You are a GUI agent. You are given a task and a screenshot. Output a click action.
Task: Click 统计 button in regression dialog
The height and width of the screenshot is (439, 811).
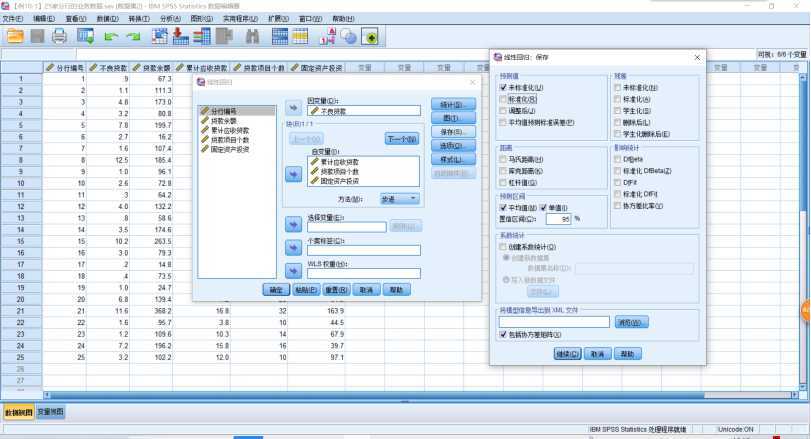(x=453, y=104)
